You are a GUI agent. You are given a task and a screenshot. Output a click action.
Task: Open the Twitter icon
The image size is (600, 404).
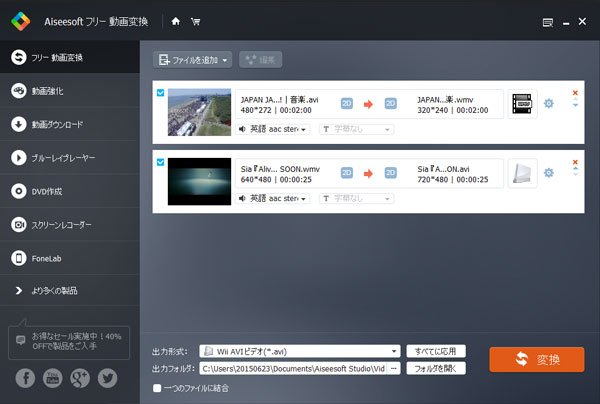pyautogui.click(x=108, y=378)
